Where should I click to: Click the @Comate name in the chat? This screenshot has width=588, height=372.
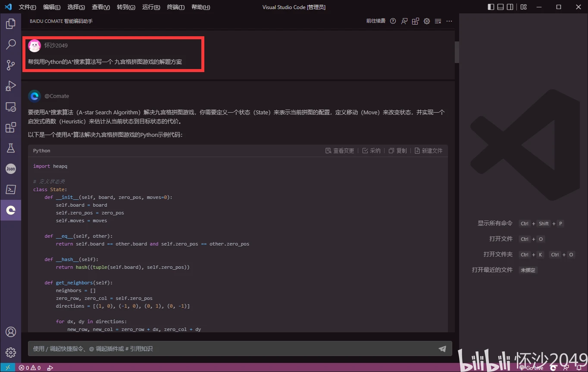point(57,96)
